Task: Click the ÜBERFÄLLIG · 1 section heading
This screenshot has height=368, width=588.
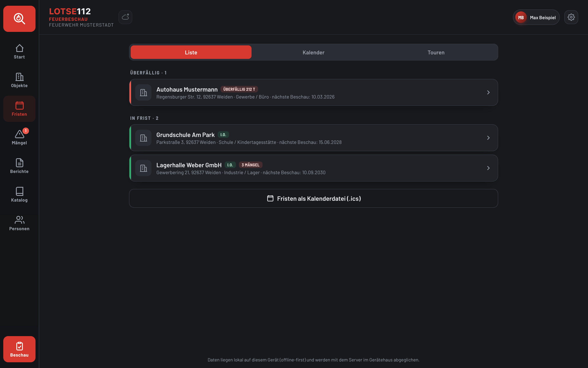Action: pos(148,73)
